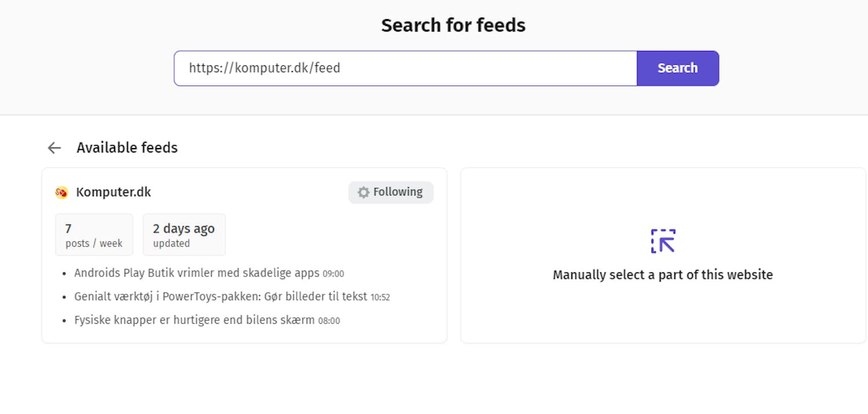Viewport: 868px width, 414px height.
Task: Click the gear icon in Following button
Action: [363, 193]
